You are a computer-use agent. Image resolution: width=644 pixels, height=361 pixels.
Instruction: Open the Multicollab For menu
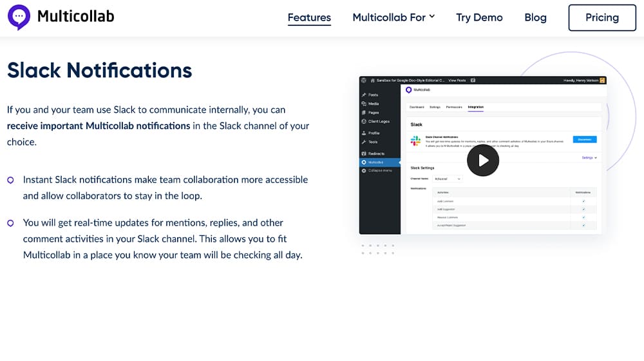pos(393,17)
